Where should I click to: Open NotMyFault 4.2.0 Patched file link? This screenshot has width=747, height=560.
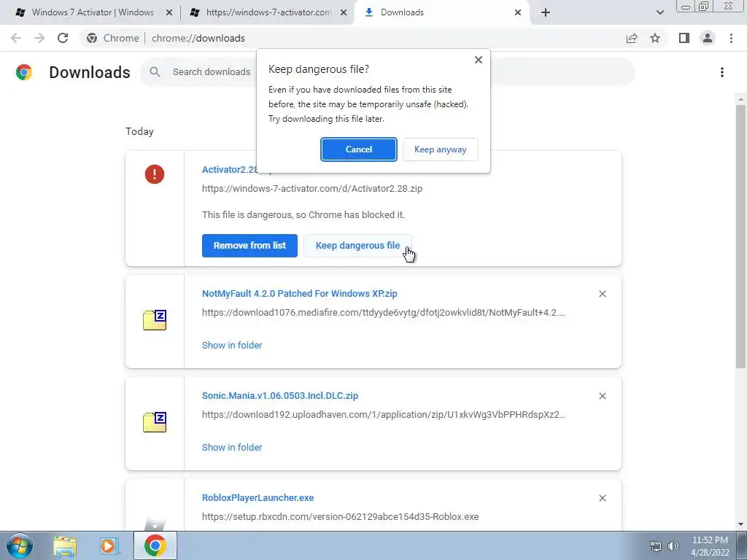300,293
